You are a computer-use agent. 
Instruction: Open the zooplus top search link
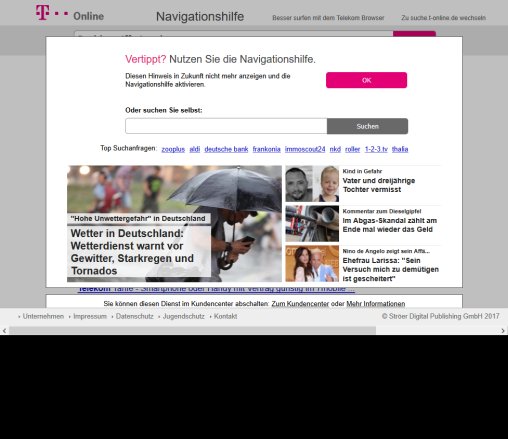click(173, 149)
